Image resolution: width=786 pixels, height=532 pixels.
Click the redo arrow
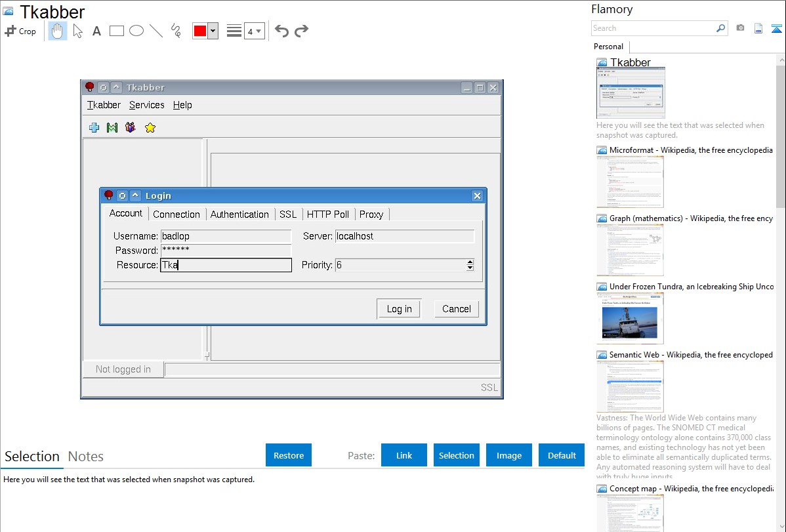tap(302, 31)
